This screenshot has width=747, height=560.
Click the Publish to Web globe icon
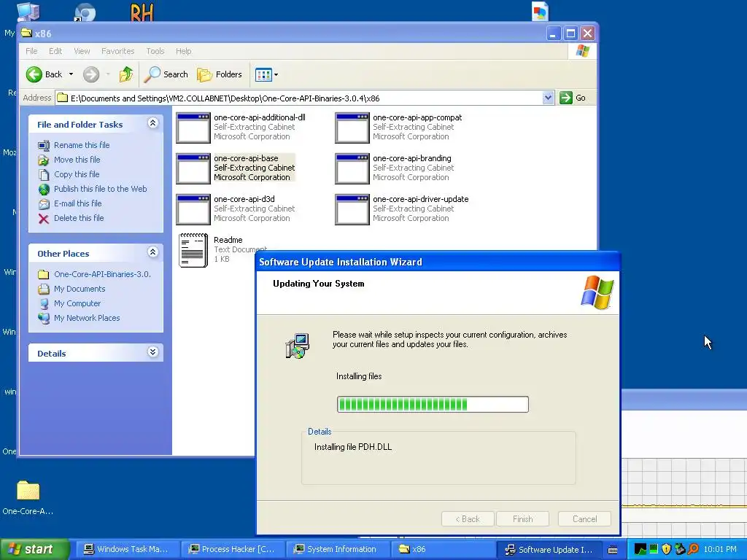coord(44,190)
